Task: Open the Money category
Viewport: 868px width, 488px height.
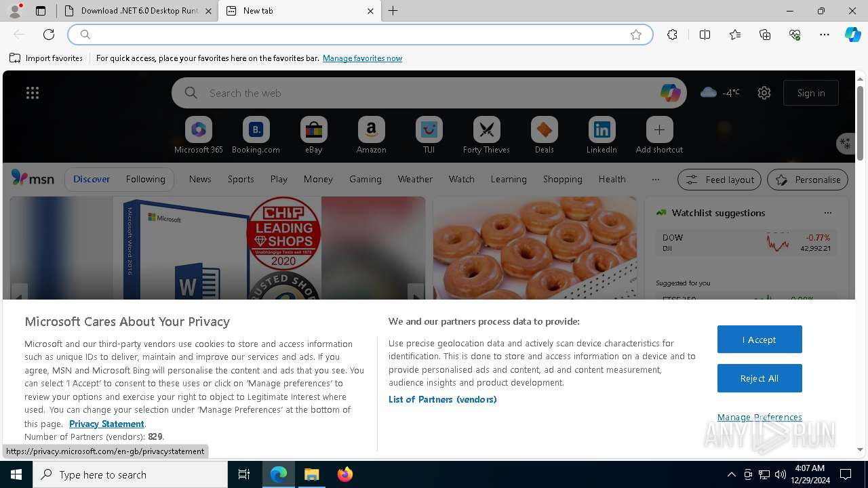Action: (318, 179)
